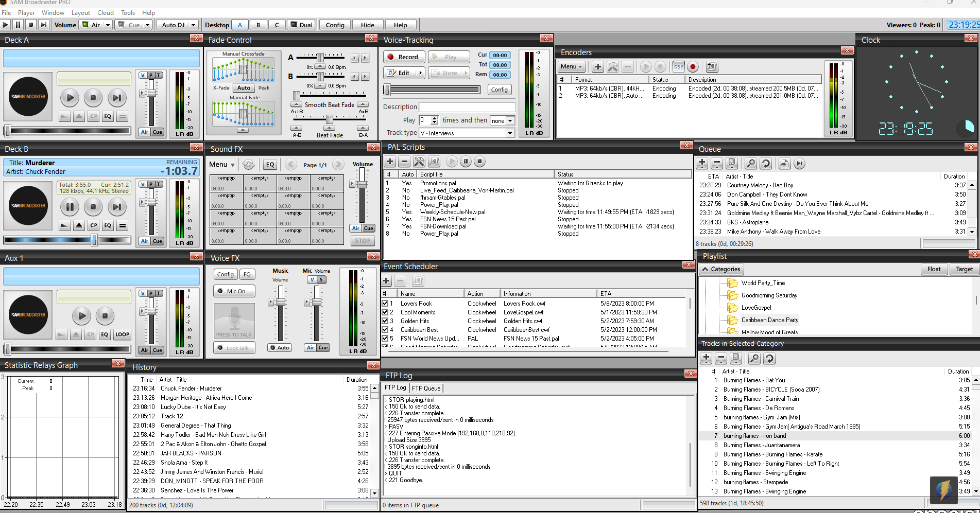
Task: Open encoder configuration wrench icon
Action: (x=613, y=66)
